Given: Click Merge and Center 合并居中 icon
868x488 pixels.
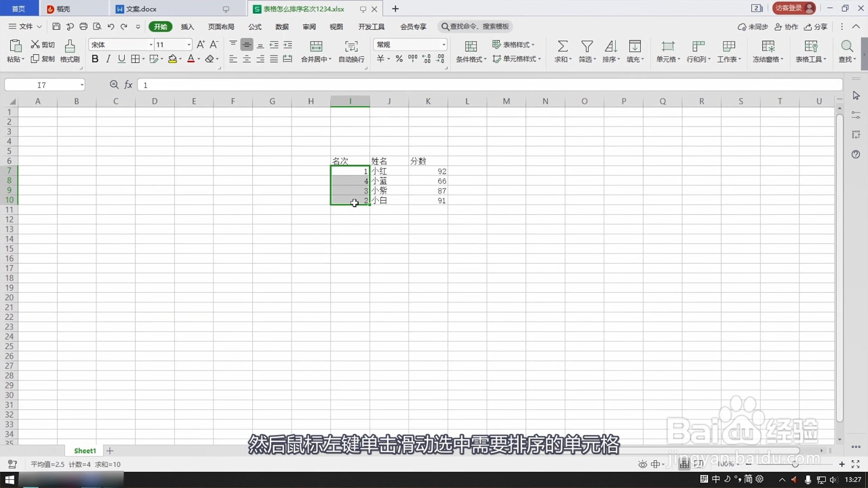Looking at the screenshot, I should pyautogui.click(x=316, y=46).
